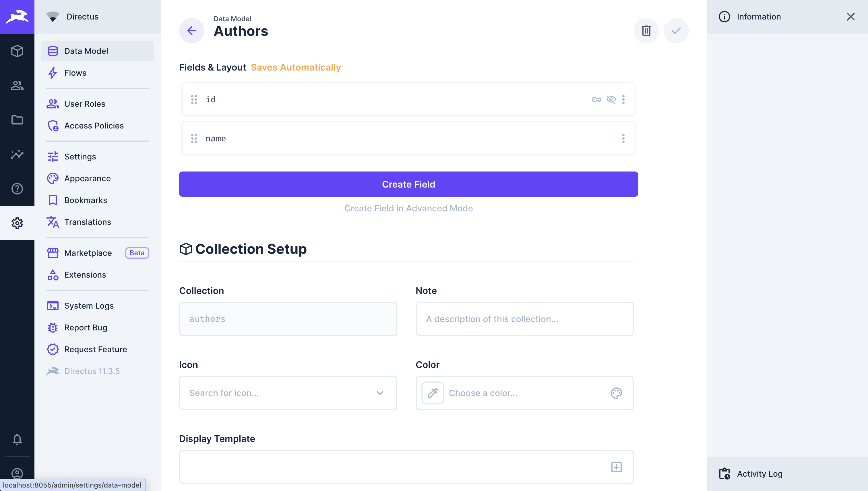Open the id field options menu
This screenshot has height=491, width=868.
tap(623, 100)
